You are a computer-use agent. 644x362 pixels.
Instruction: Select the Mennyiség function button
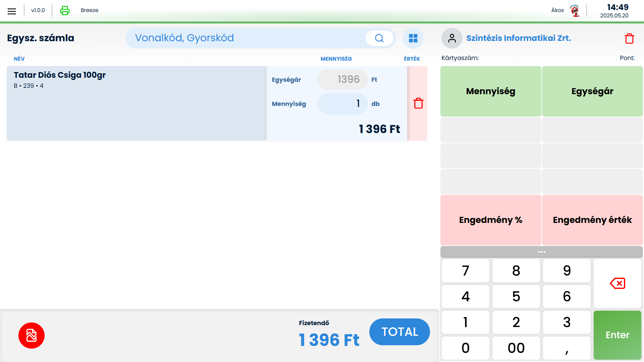pyautogui.click(x=490, y=91)
